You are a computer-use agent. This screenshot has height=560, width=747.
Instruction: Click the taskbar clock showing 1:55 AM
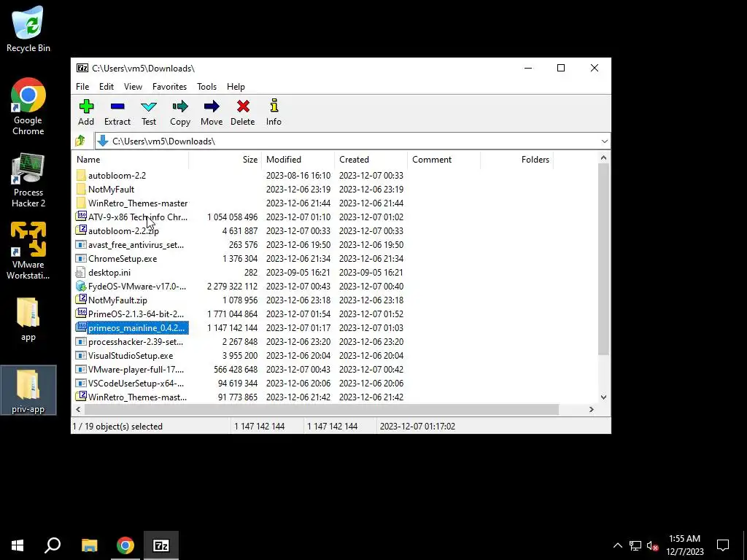point(684,545)
